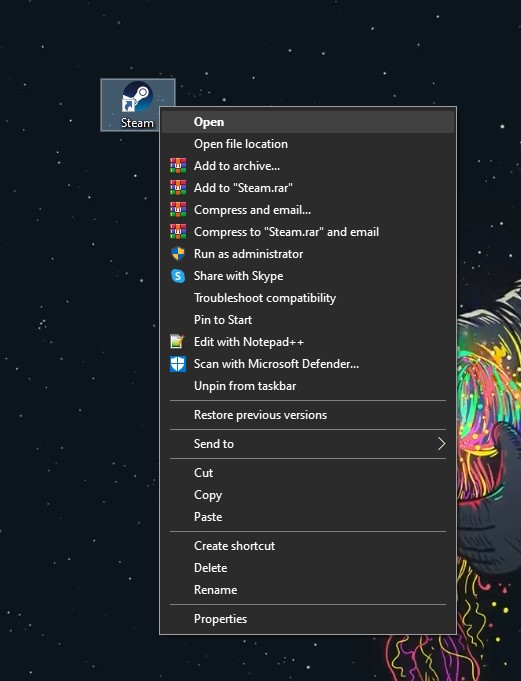Click the Skype icon in context menu

click(x=178, y=276)
